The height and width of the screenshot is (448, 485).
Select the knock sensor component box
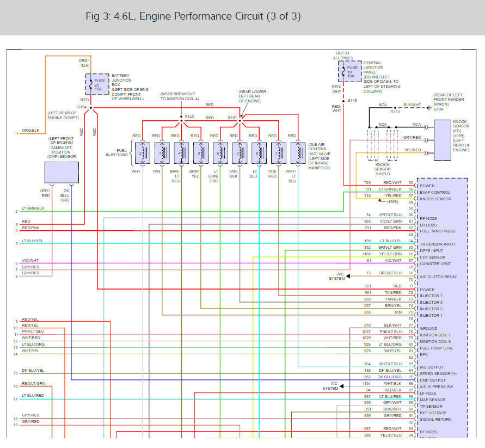(443, 140)
